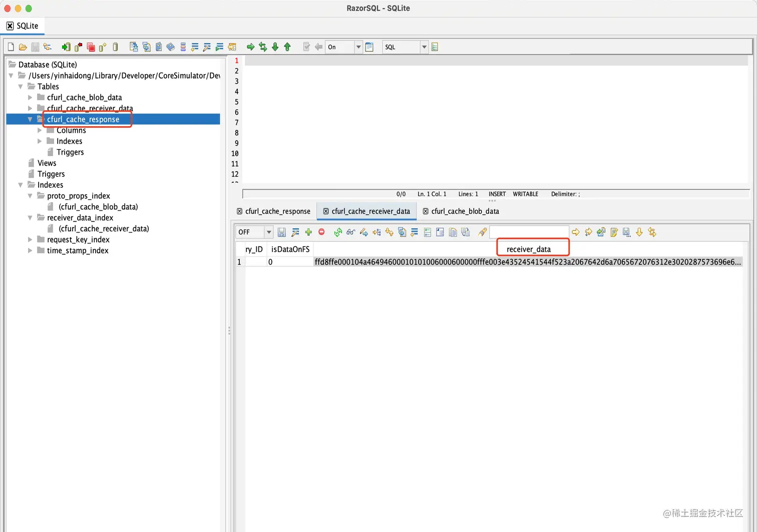The image size is (757, 532).
Task: Switch to the SQLite connection tab
Action: [23, 26]
